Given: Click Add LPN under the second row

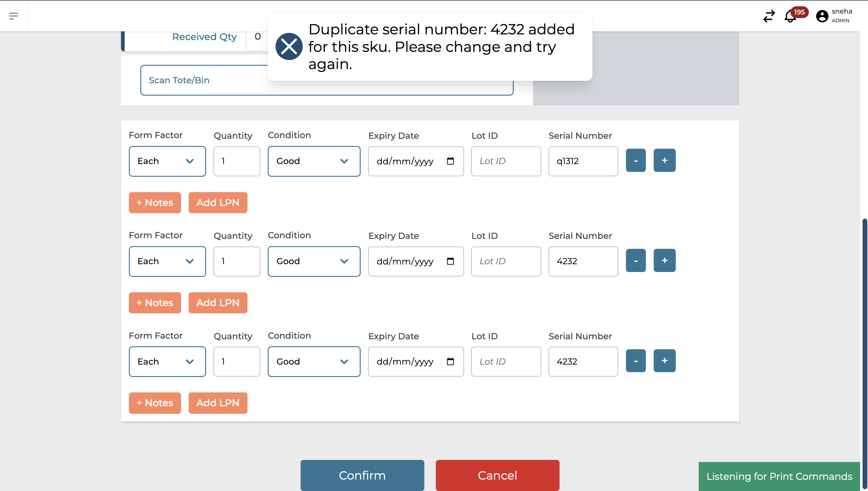Looking at the screenshot, I should pos(218,303).
